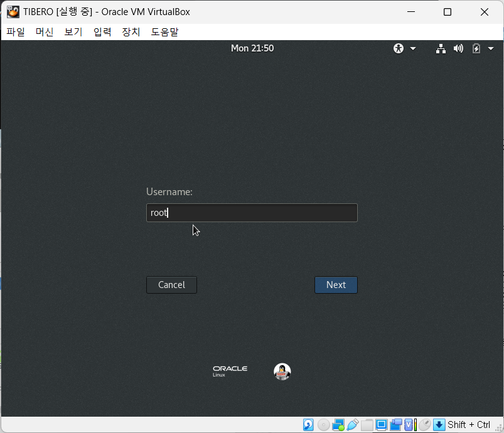
Task: Open the Mon 21:50 clock menu
Action: pyautogui.click(x=252, y=48)
